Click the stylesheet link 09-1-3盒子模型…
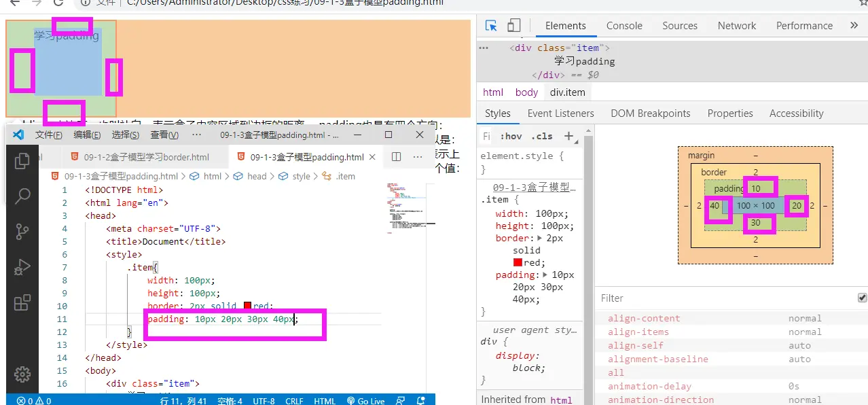The width and height of the screenshot is (868, 405). pyautogui.click(x=534, y=188)
